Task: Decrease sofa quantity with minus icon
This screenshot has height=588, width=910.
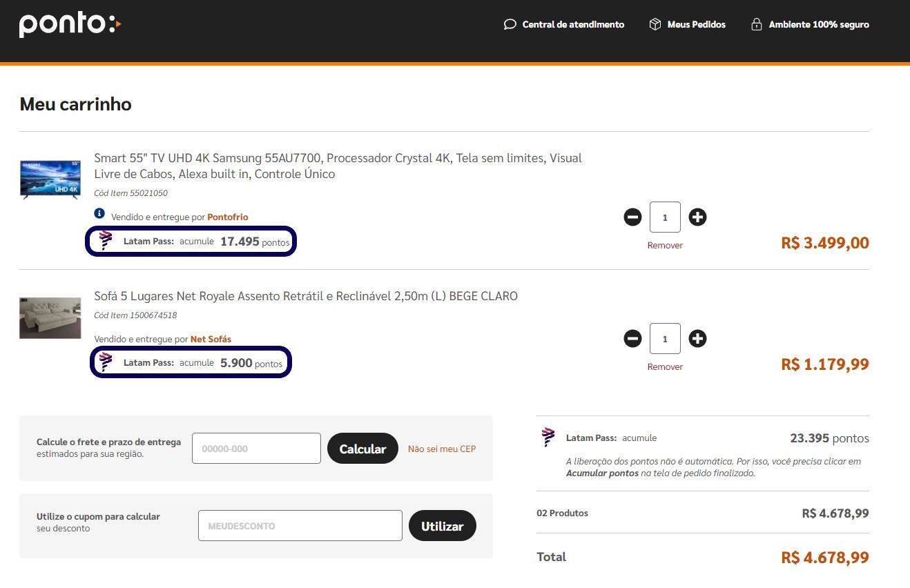Action: (x=632, y=339)
